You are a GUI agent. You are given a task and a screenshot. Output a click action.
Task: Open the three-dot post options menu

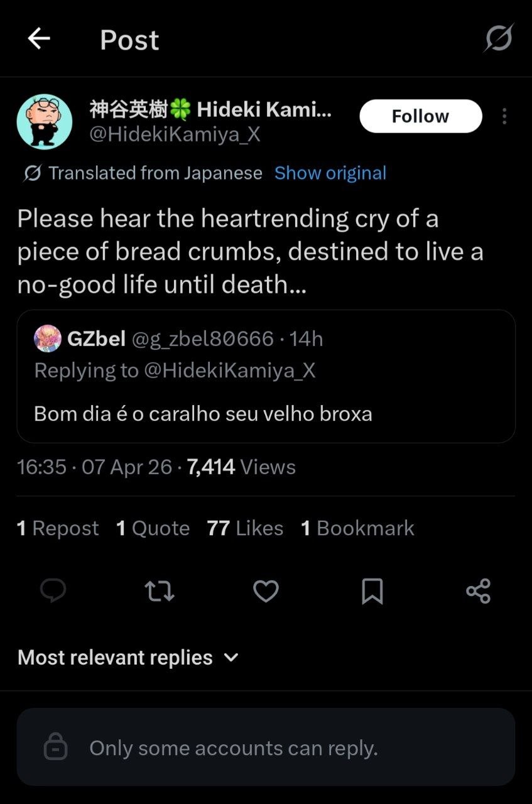tap(504, 116)
